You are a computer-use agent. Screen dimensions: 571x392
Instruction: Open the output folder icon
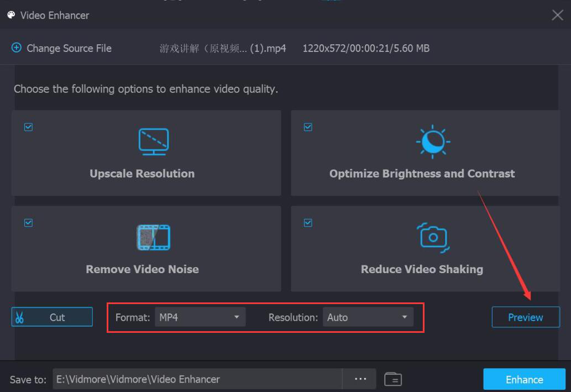click(x=393, y=379)
